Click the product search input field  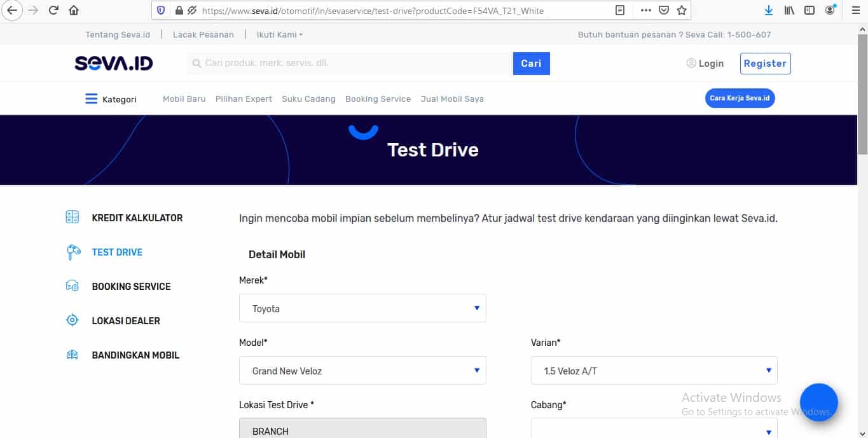click(x=350, y=64)
